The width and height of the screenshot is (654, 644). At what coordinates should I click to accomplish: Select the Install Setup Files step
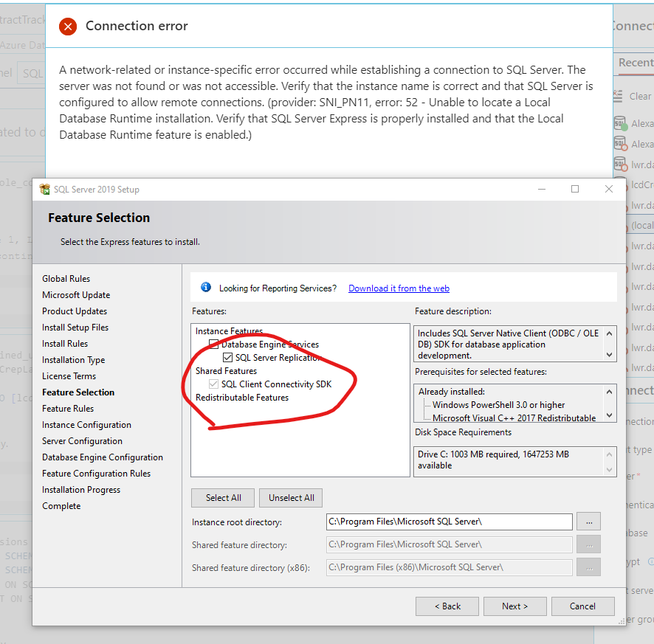pyautogui.click(x=75, y=328)
